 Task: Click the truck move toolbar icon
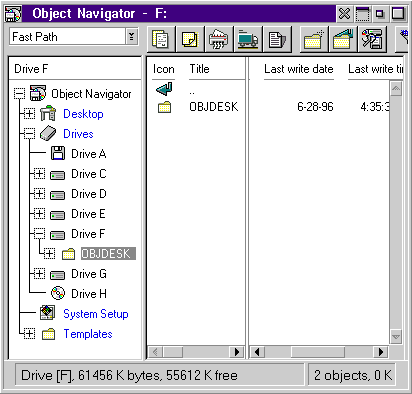[247, 39]
